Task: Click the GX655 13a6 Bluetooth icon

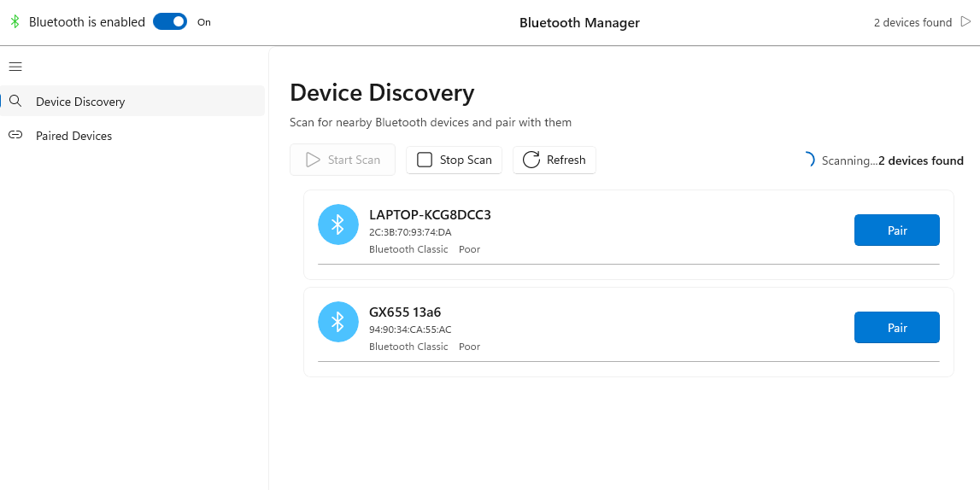Action: pos(337,322)
